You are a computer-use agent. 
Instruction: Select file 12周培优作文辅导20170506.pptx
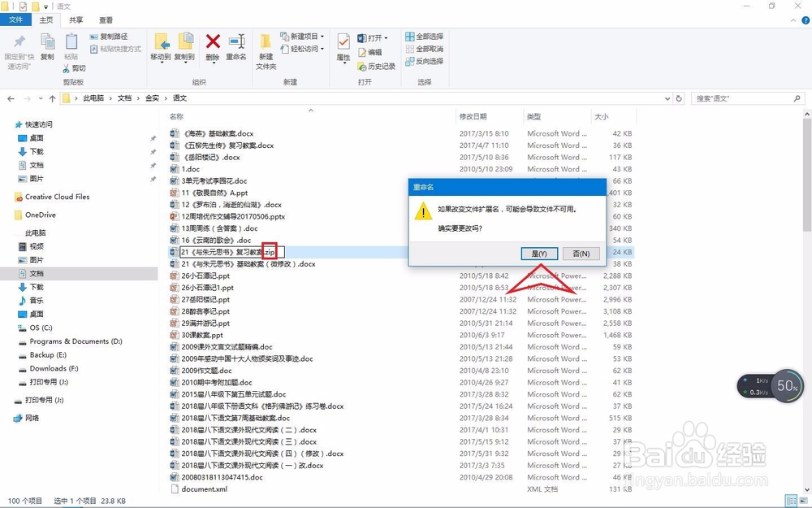tap(228, 216)
